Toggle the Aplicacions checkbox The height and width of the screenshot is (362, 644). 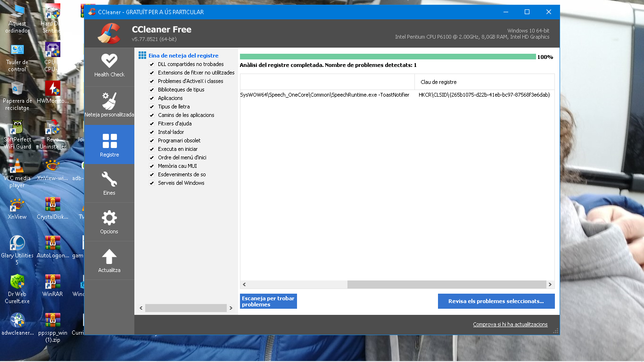152,98
